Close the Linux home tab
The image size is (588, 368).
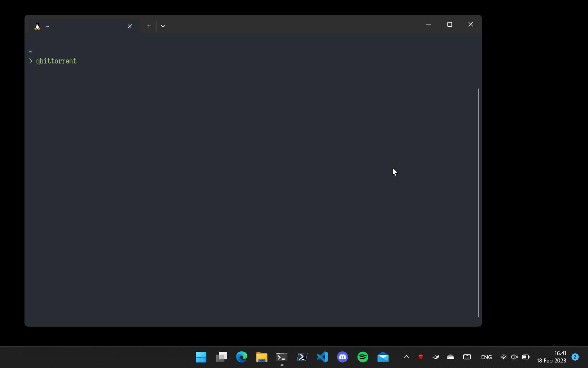pyautogui.click(x=130, y=26)
